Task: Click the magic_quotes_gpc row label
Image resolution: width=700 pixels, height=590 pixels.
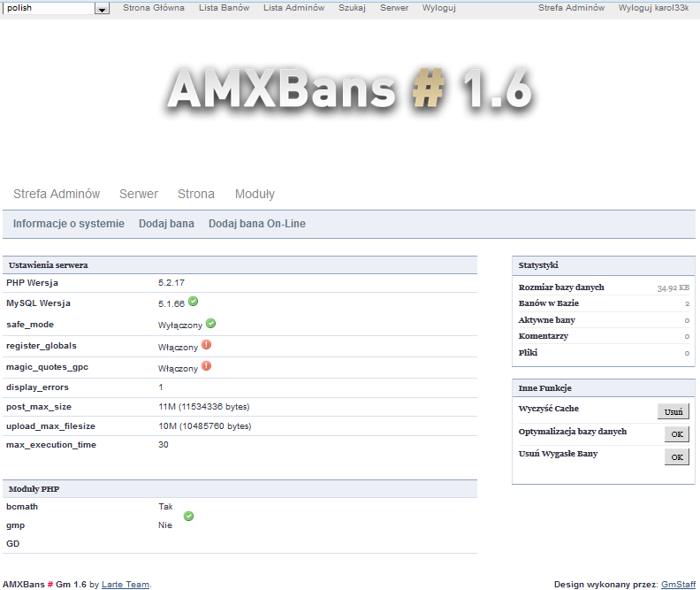Action: (48, 367)
